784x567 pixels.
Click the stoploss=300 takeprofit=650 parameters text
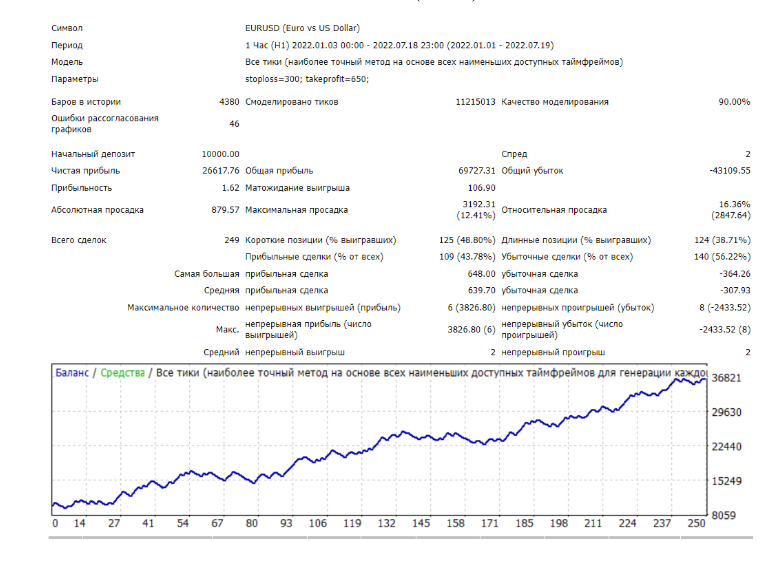coord(307,79)
